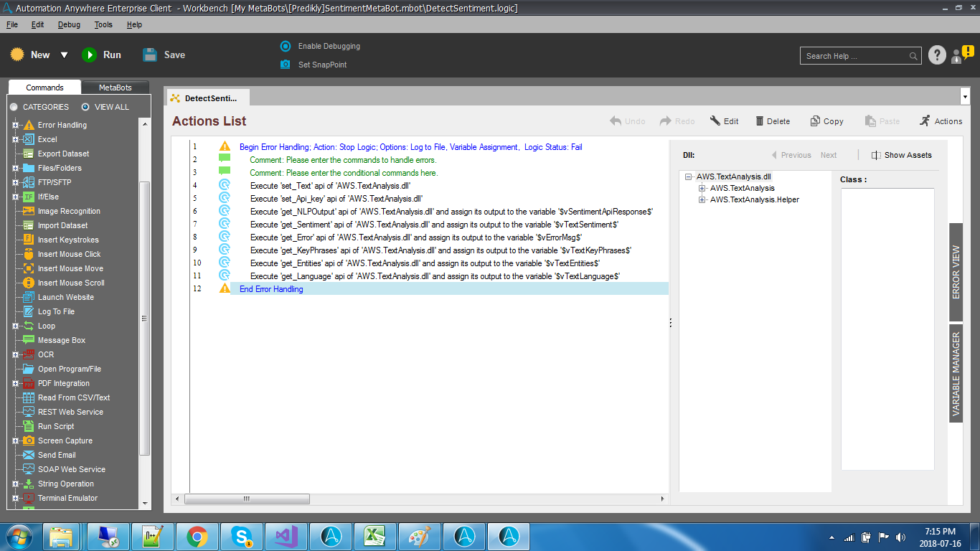Select the Read From CSV/Text command icon

coord(28,397)
